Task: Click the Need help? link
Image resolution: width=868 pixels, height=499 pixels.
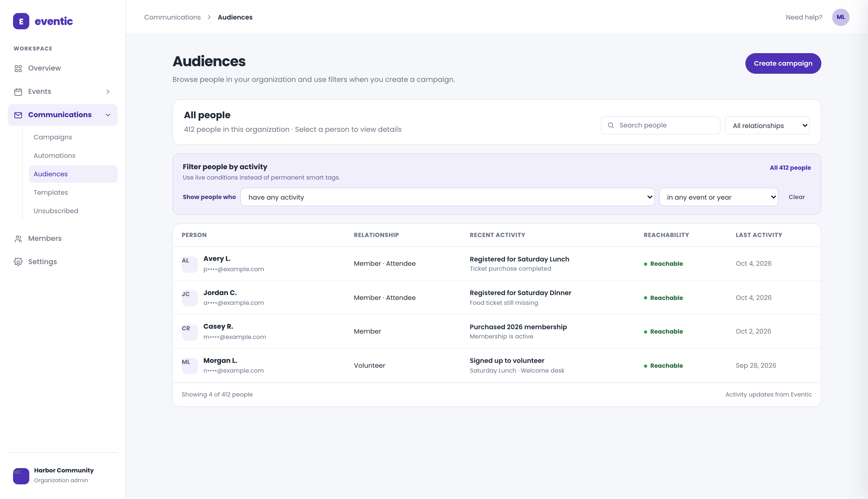Action: point(803,17)
